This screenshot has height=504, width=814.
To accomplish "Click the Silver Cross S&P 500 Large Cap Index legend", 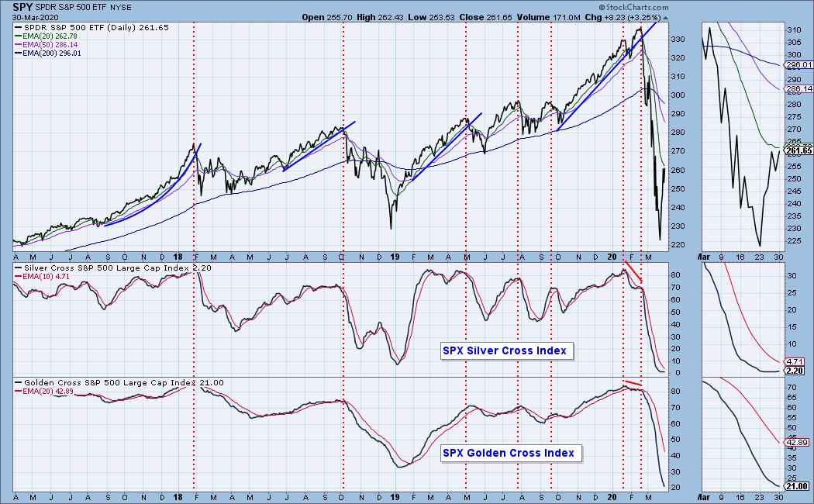I will [112, 268].
